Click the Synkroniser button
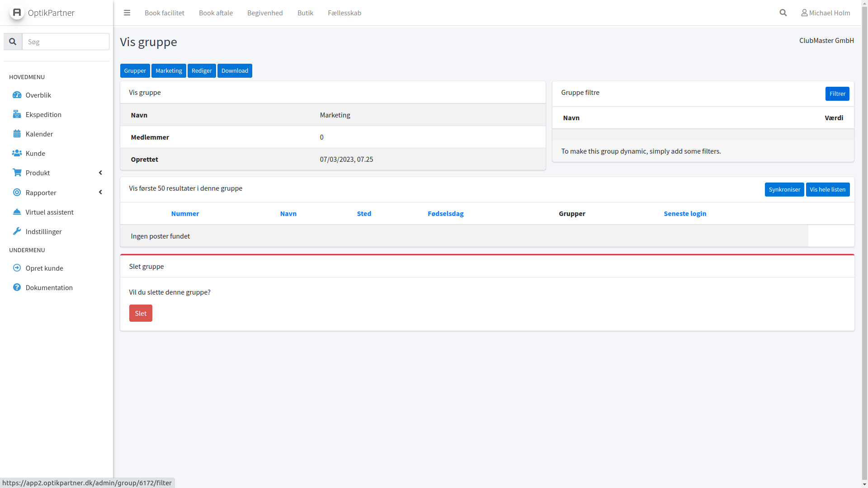 (x=784, y=189)
